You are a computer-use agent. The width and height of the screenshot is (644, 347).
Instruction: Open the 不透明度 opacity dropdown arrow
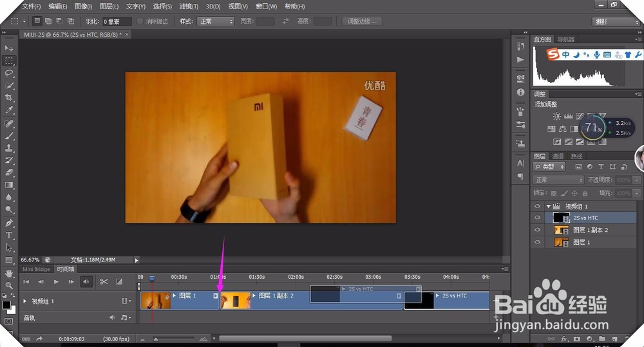pyautogui.click(x=637, y=180)
